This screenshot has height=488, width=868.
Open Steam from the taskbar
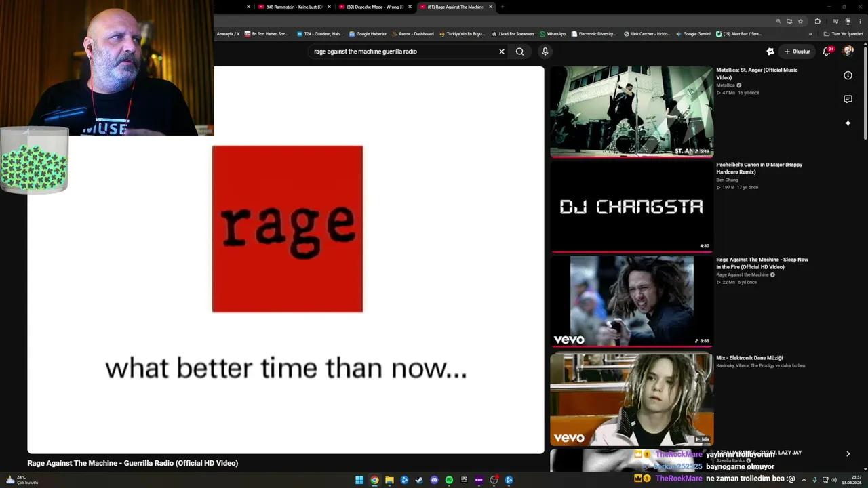click(x=419, y=480)
